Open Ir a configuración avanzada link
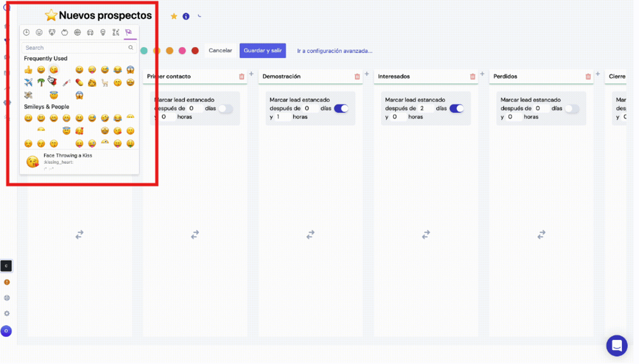This screenshot has height=364, width=639. click(x=335, y=51)
